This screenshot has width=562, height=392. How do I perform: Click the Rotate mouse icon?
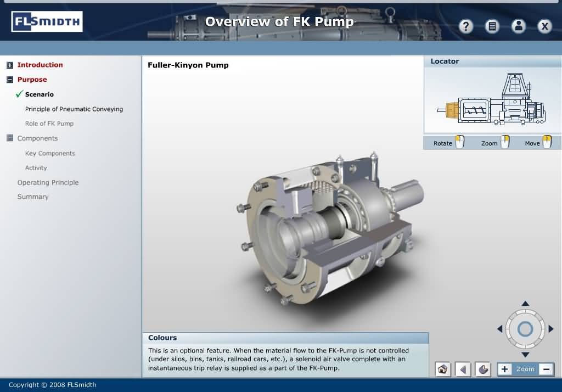(459, 143)
